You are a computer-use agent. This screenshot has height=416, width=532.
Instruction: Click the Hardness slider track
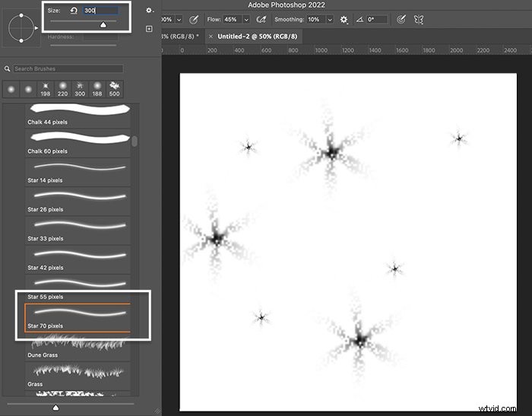click(x=84, y=45)
